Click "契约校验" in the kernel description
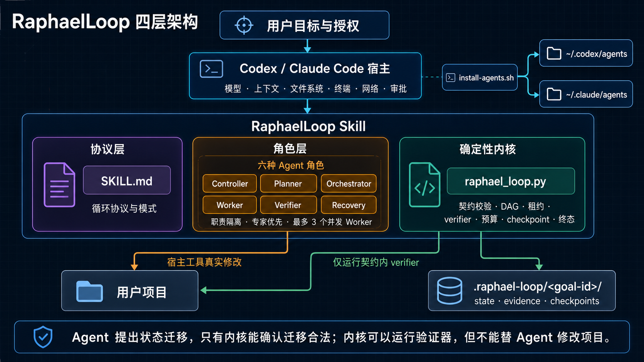The height and width of the screenshot is (362, 644). click(x=475, y=207)
